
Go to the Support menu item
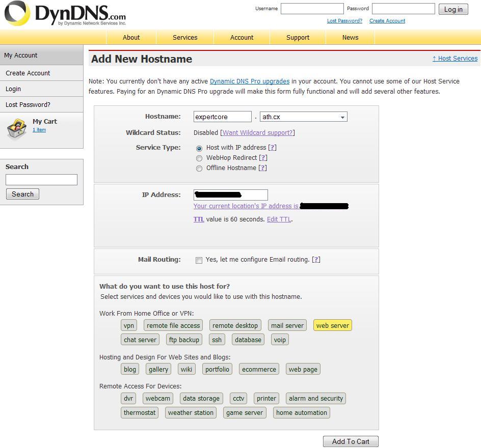(x=298, y=37)
